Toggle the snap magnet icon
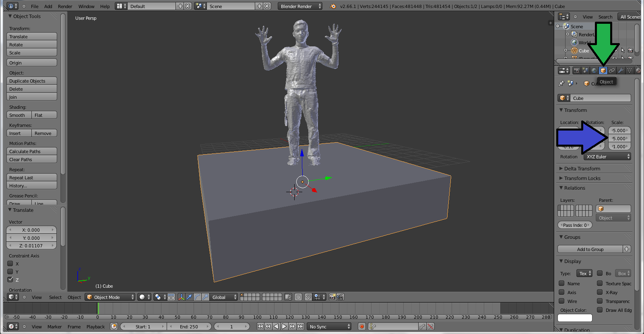 (308, 297)
